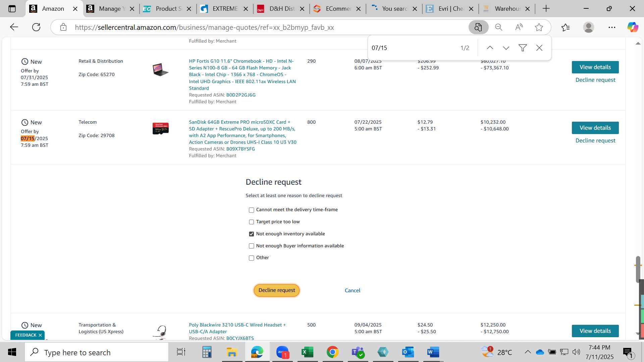
Task: Close the FEEDBACK badge
Action: pyautogui.click(x=40, y=335)
